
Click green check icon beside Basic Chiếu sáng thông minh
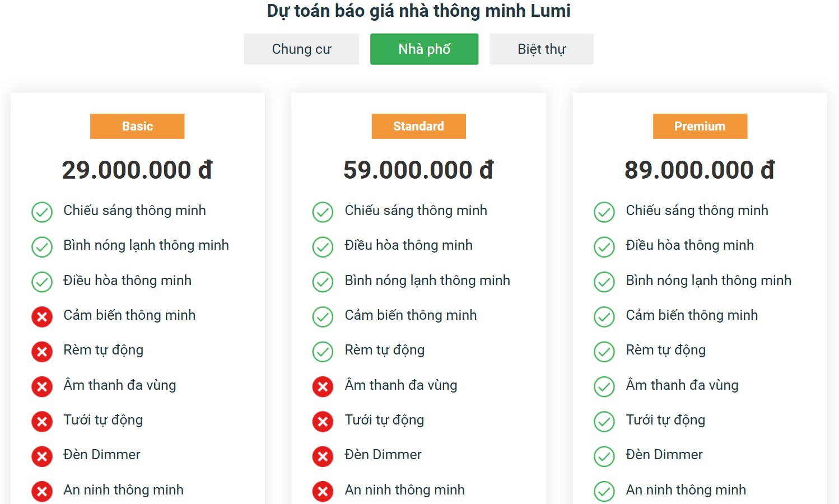tap(42, 212)
